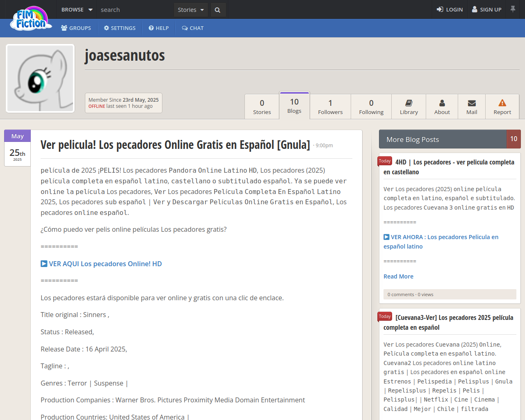Focus the search input field

(x=135, y=9)
